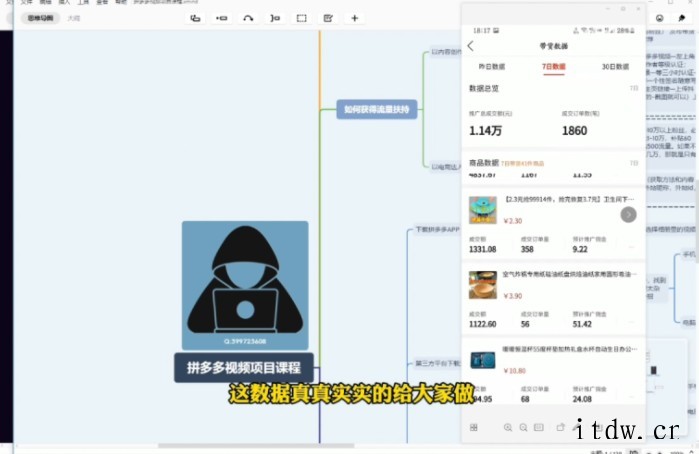Open the 编辑 menu
The image size is (699, 454).
click(x=45, y=2)
